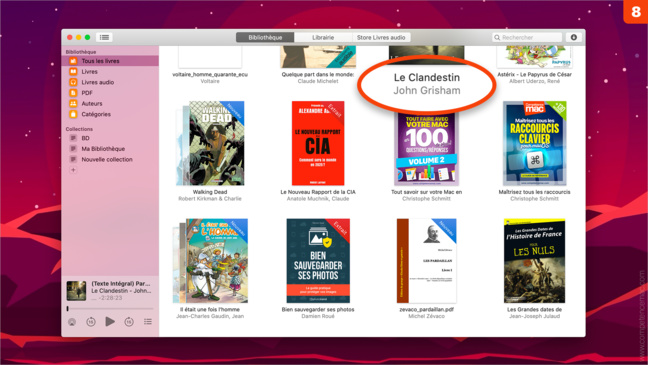Click the author text "Robert Kirkman & Charlie"
The width and height of the screenshot is (648, 365).
pos(210,199)
